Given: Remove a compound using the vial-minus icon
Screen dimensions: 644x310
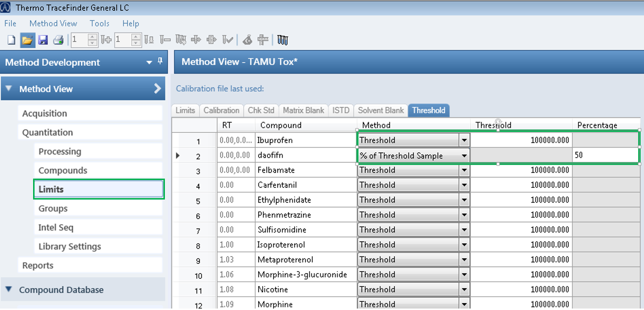Looking at the screenshot, I should pyautogui.click(x=164, y=40).
